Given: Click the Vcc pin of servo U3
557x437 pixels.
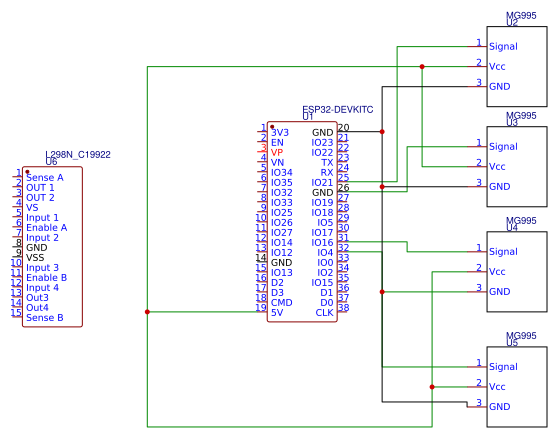Looking at the screenshot, I should point(497,167).
